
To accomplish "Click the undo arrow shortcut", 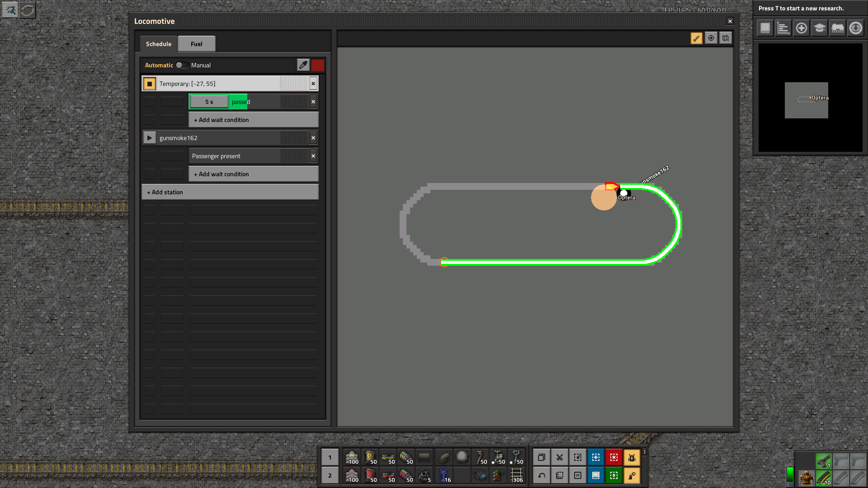I will [x=542, y=475].
